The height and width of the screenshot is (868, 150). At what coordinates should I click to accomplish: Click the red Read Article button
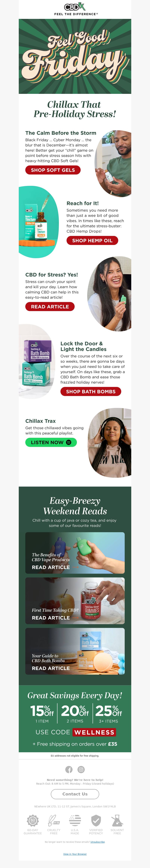coord(50,307)
